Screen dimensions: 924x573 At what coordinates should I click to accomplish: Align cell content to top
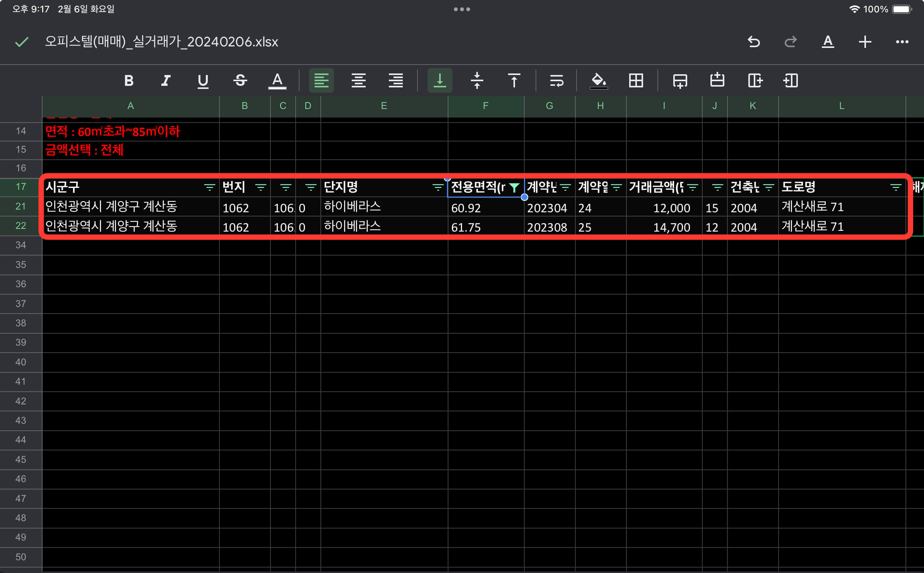(x=514, y=81)
